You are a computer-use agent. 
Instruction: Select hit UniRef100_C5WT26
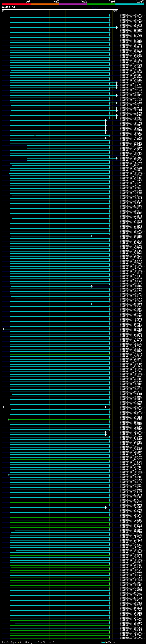[x=131, y=63]
